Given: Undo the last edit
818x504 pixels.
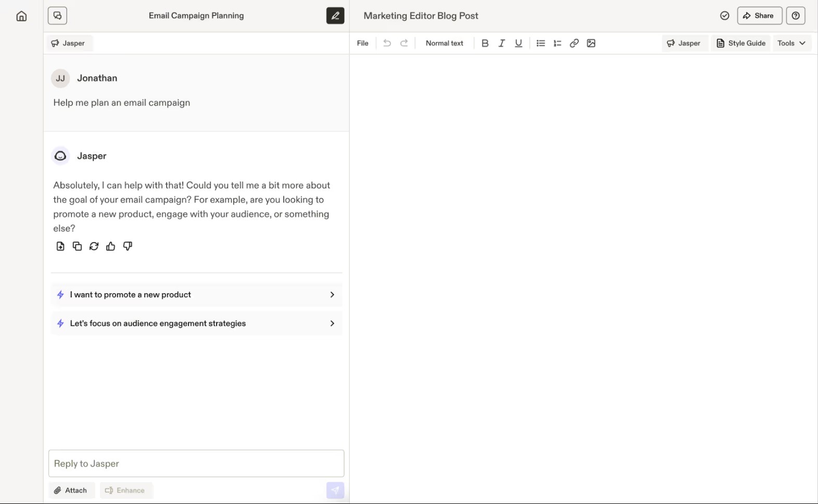Looking at the screenshot, I should pyautogui.click(x=387, y=43).
